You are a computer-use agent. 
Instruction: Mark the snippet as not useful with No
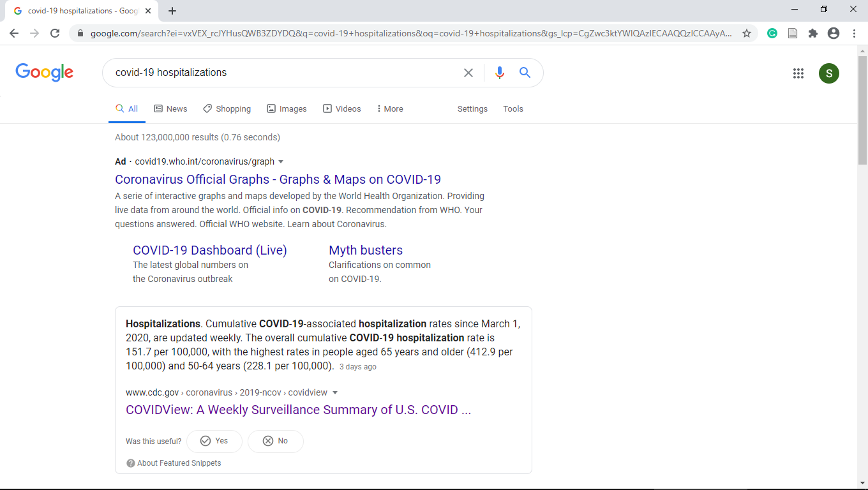276,441
